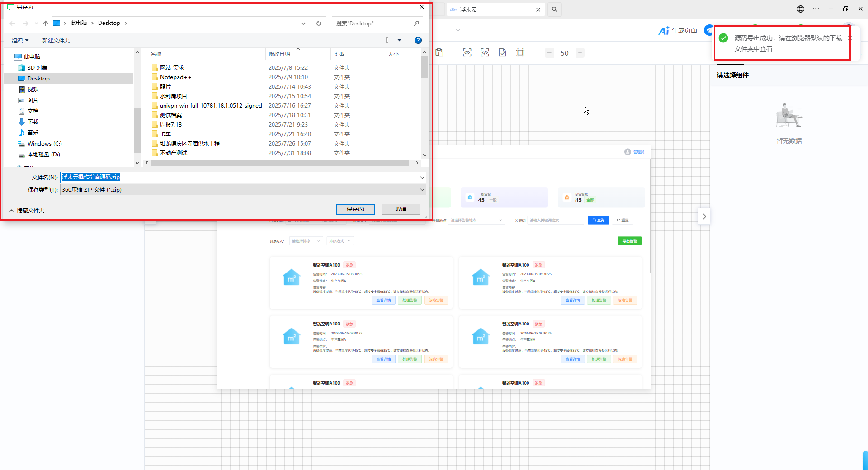
Task: Click the source code view icon
Action: point(485,53)
